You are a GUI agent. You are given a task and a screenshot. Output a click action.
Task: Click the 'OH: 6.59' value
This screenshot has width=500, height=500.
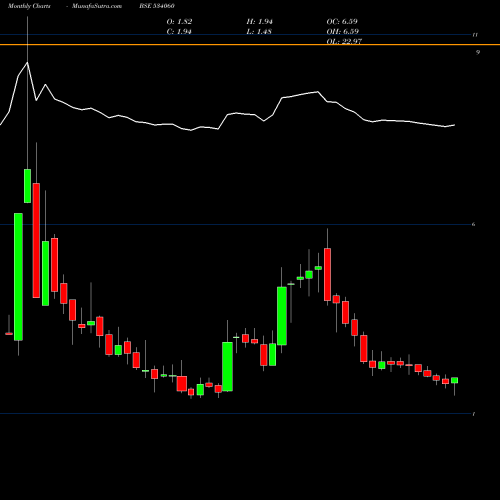tap(343, 32)
